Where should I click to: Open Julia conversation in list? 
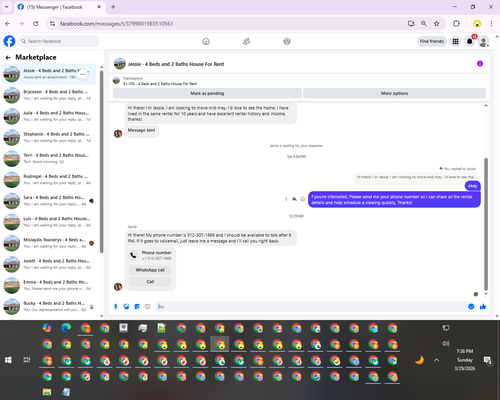tap(49, 116)
